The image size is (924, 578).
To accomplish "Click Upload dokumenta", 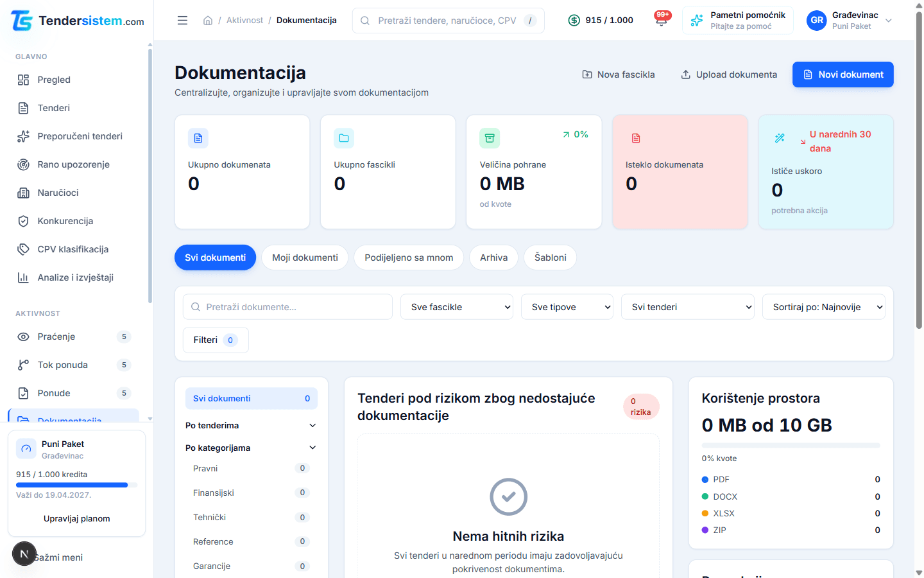I will click(x=729, y=74).
